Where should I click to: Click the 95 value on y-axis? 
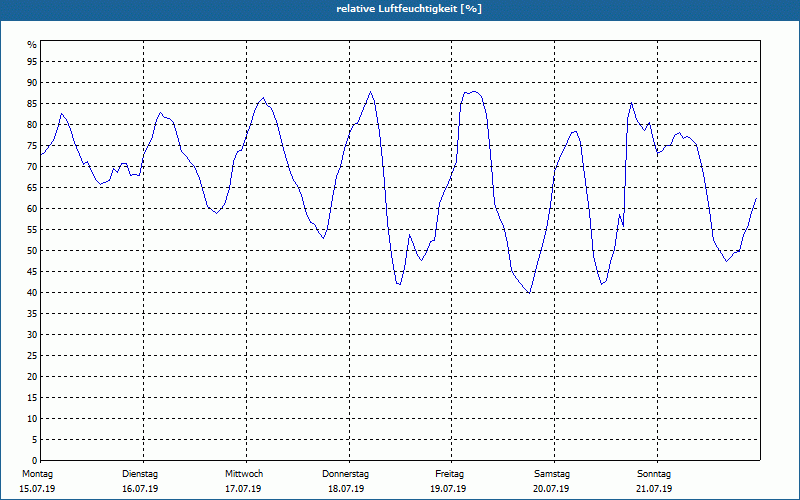tap(32, 62)
